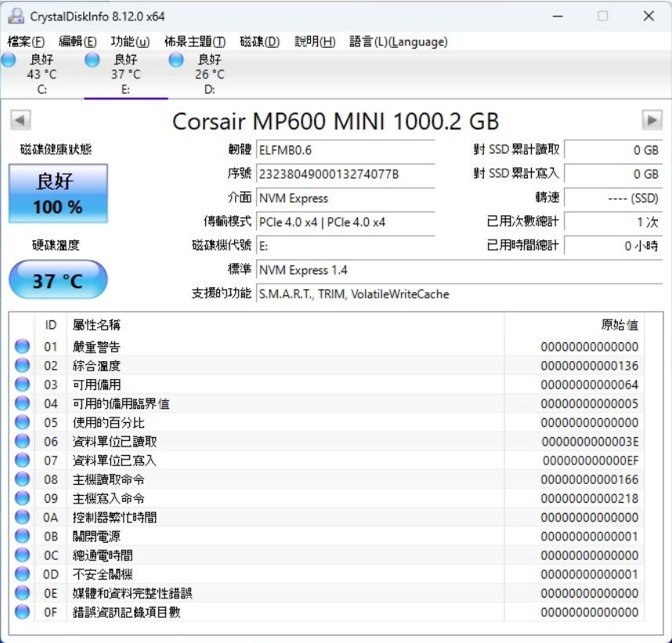Click the blue health dot above drive C:

[x=9, y=59]
